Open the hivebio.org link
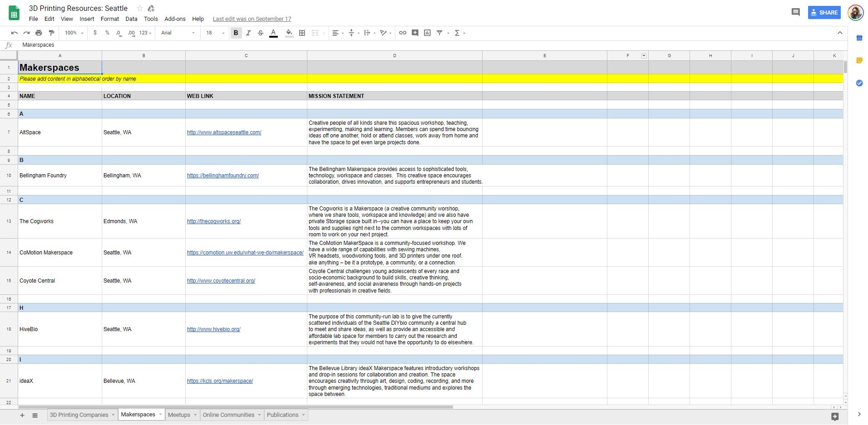868x425 pixels. pyautogui.click(x=214, y=329)
